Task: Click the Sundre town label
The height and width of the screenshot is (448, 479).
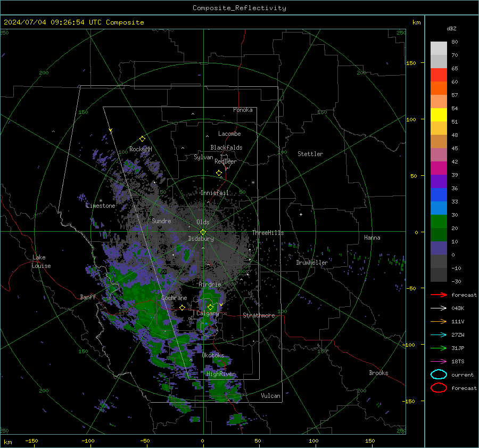Action: coord(161,221)
